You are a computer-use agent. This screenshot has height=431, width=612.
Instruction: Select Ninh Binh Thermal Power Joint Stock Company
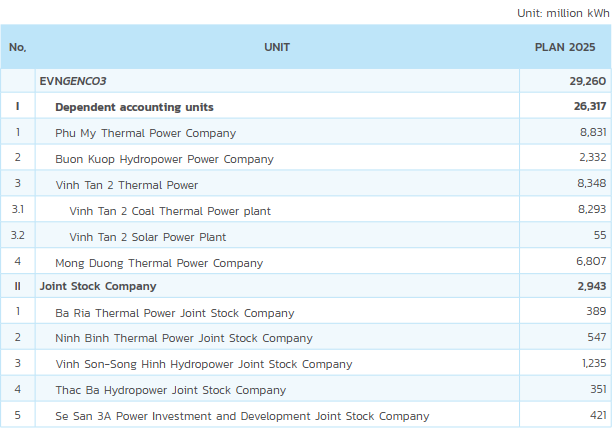[x=184, y=338]
